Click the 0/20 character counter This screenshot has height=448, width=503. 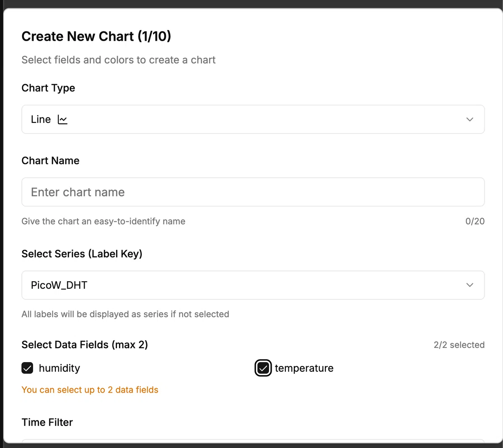[474, 221]
